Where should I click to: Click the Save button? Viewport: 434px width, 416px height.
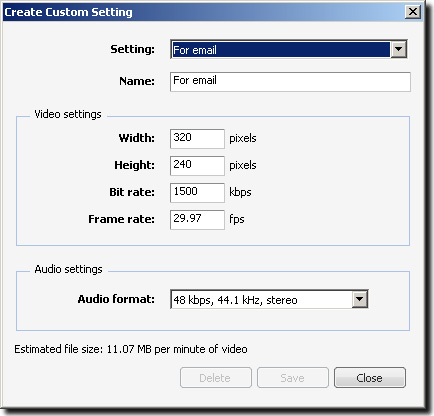point(293,378)
